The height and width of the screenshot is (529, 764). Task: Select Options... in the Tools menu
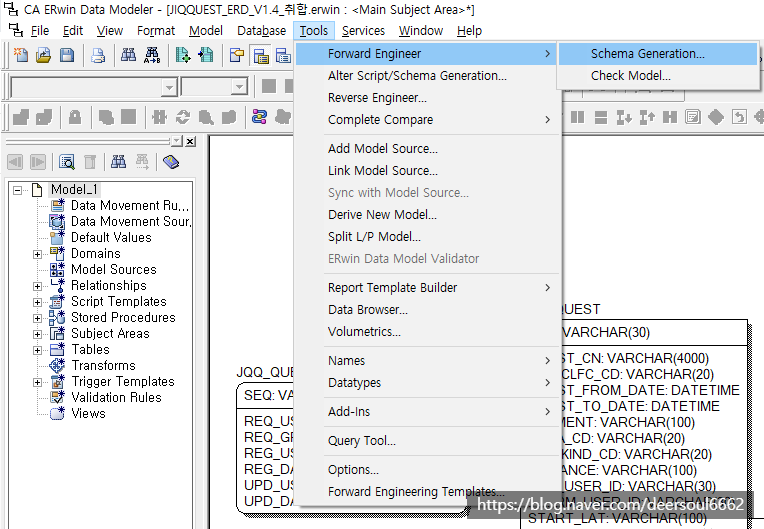(428, 470)
